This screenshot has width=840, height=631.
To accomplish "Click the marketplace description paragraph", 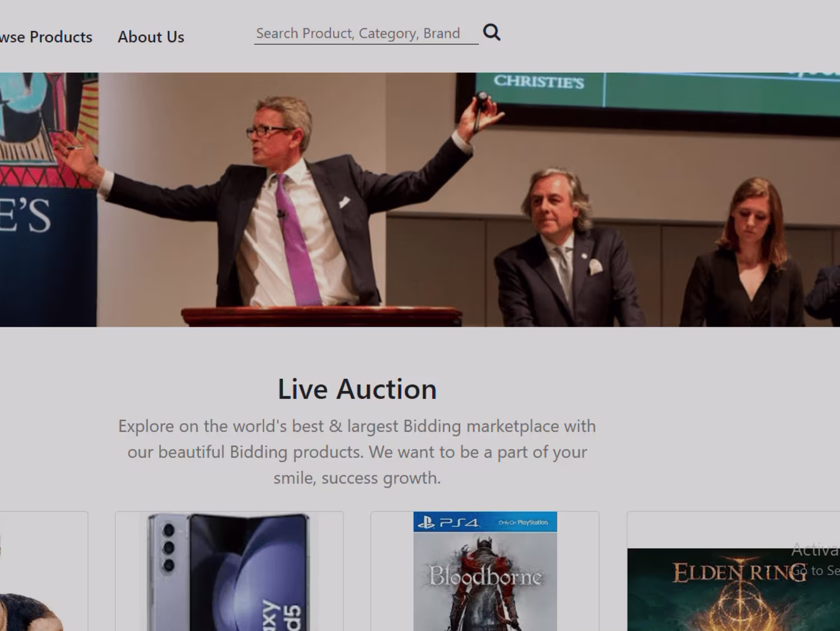I will pos(357,452).
